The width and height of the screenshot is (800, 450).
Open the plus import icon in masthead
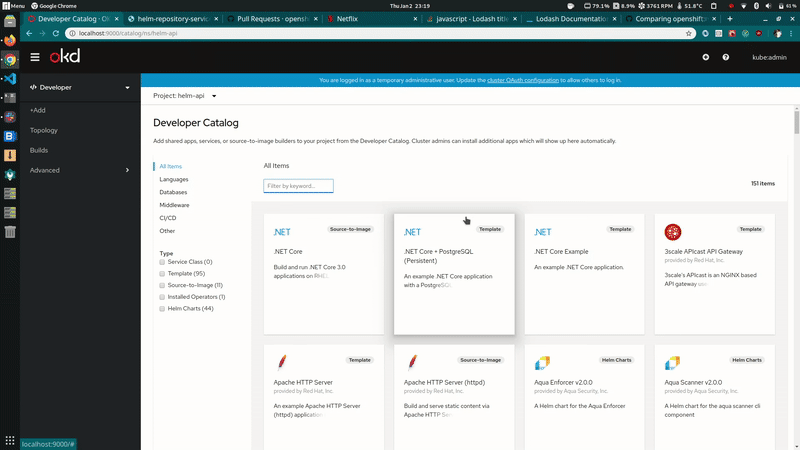click(706, 57)
